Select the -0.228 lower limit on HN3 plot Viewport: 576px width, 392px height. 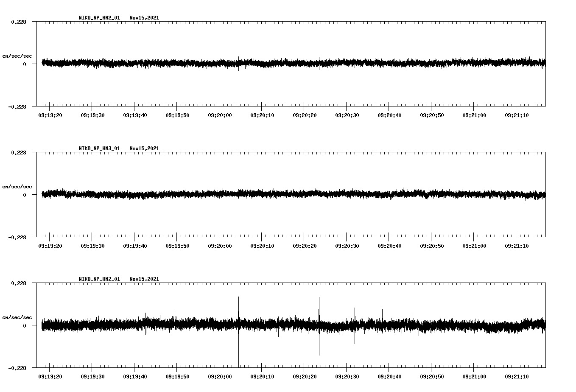tap(17, 238)
